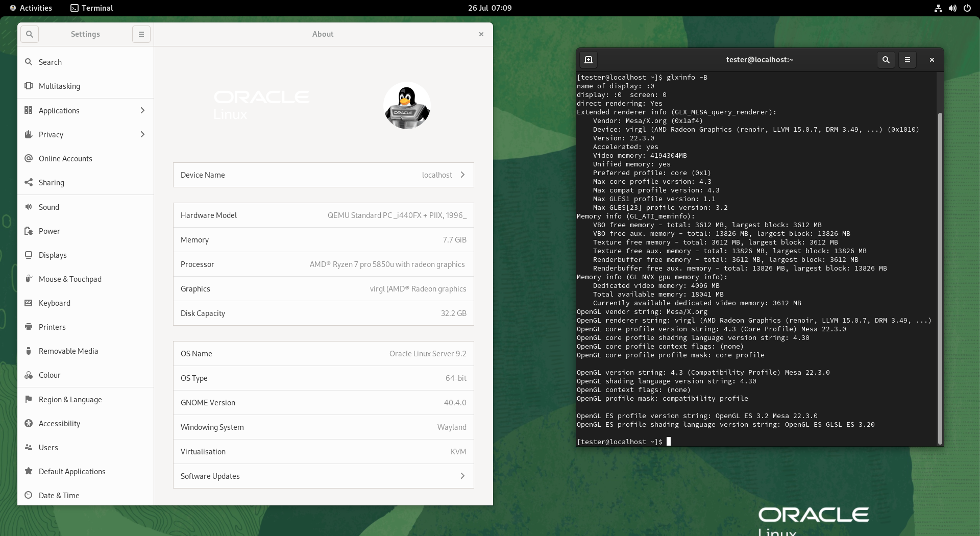The width and height of the screenshot is (980, 536).
Task: Click the volume icon in top bar
Action: click(x=952, y=8)
